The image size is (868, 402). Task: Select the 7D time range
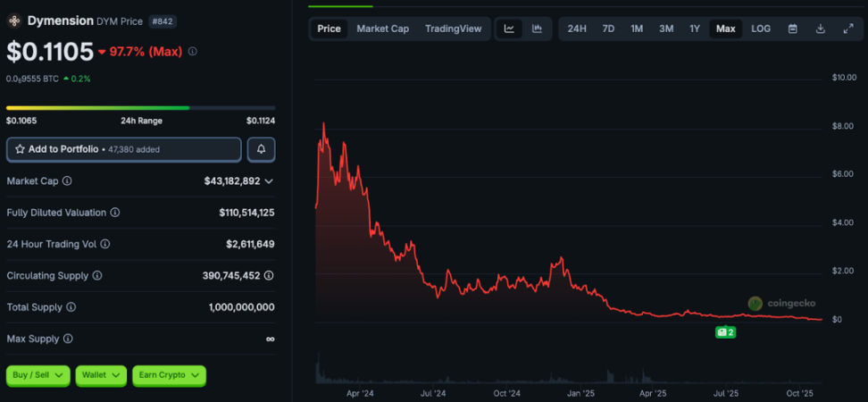click(608, 29)
